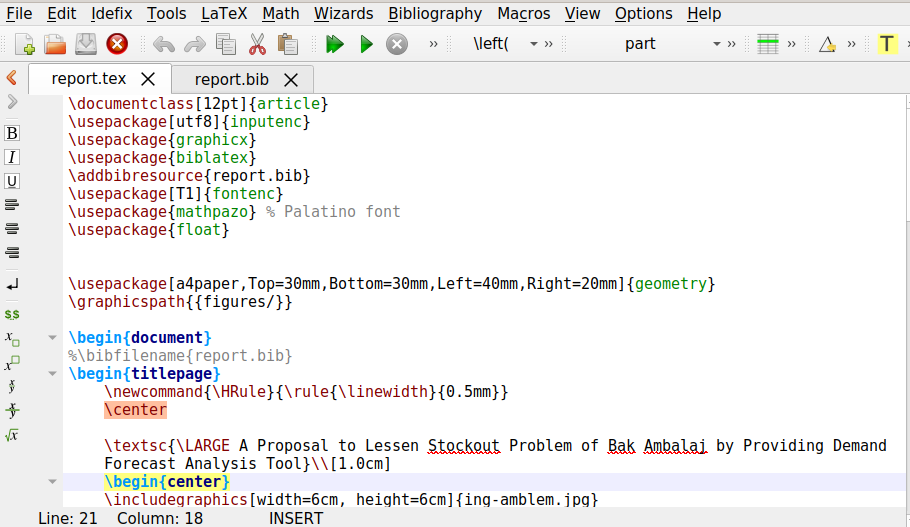The width and height of the screenshot is (910, 527).
Task: Align text right via sidebar icon
Action: (x=12, y=252)
